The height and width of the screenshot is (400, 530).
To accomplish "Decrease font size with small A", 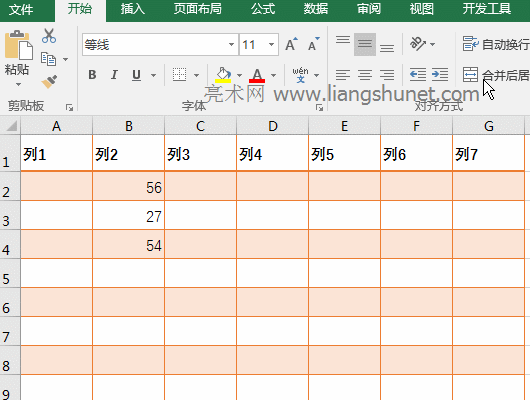I will click(314, 44).
